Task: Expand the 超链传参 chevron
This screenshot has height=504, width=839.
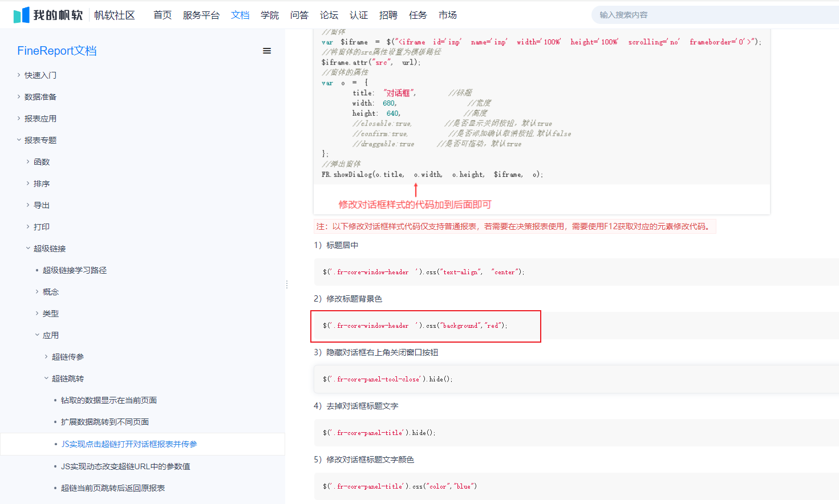Action: click(x=46, y=356)
